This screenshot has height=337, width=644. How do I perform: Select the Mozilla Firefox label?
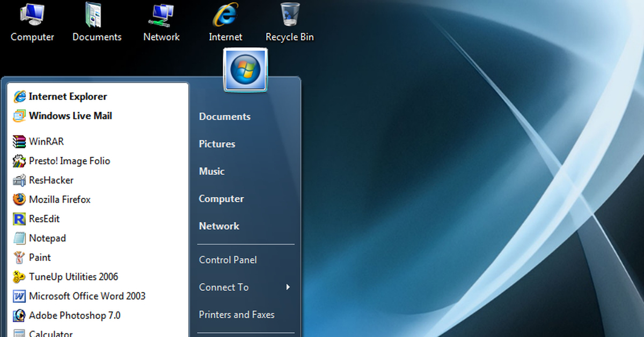point(60,200)
